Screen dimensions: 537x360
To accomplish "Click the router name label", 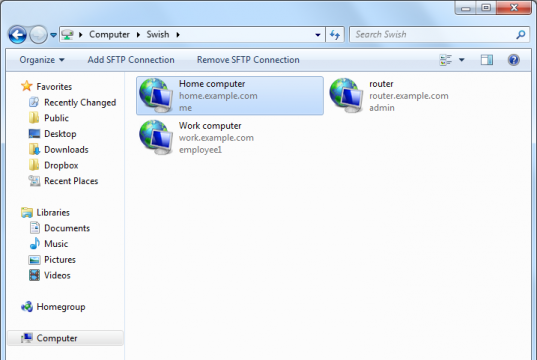I will 381,84.
